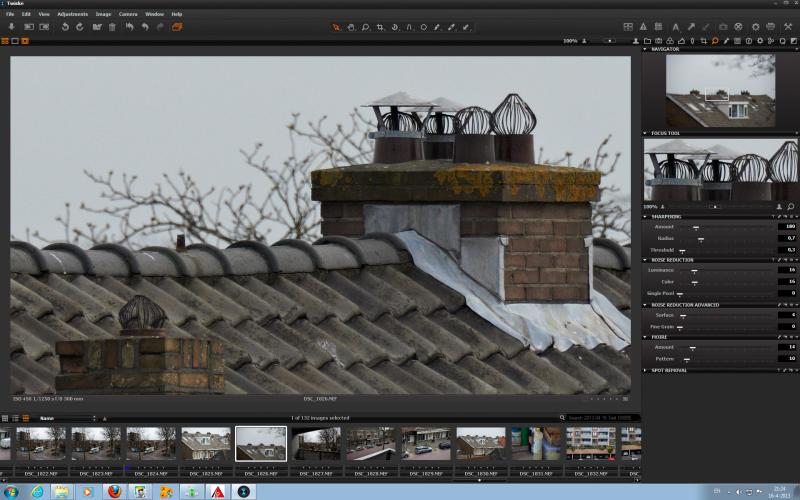Open Windows Media Player from the taskbar
This screenshot has width=800, height=500.
[88, 492]
